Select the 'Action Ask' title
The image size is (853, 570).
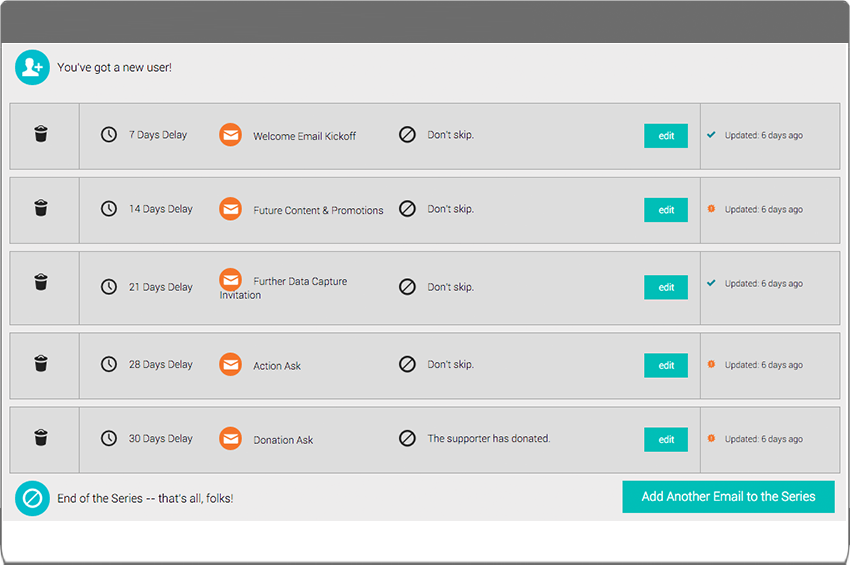[277, 366]
